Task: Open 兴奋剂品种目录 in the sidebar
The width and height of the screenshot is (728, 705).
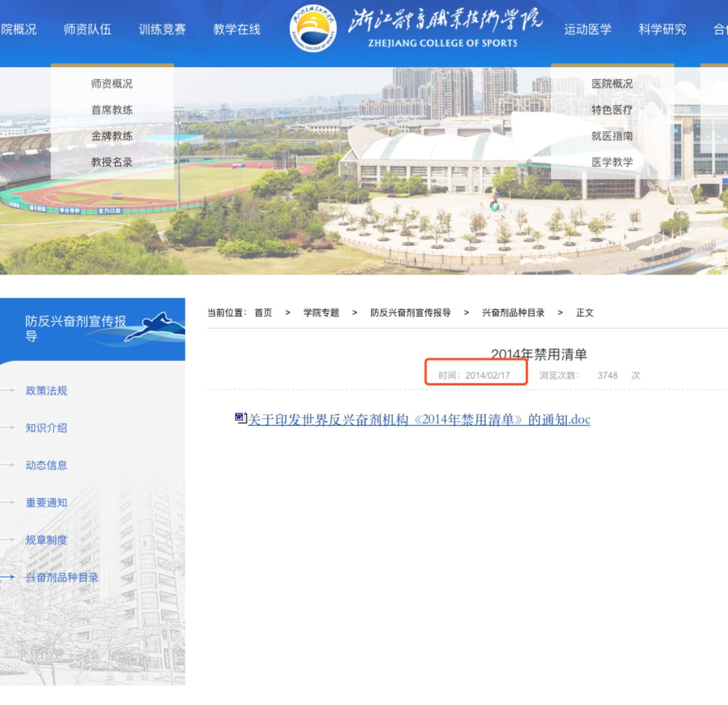Action: tap(62, 578)
